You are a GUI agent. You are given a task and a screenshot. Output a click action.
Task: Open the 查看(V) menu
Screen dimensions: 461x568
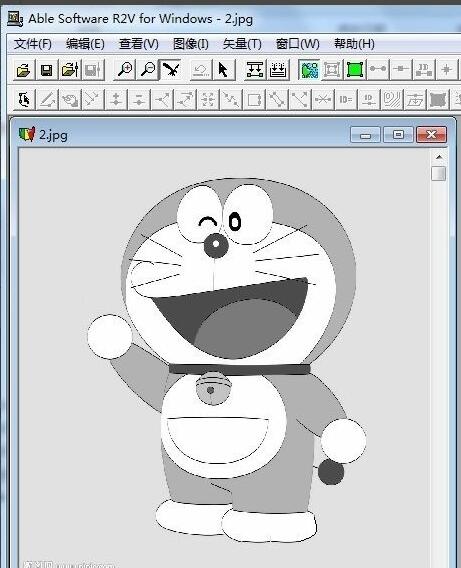tap(139, 44)
